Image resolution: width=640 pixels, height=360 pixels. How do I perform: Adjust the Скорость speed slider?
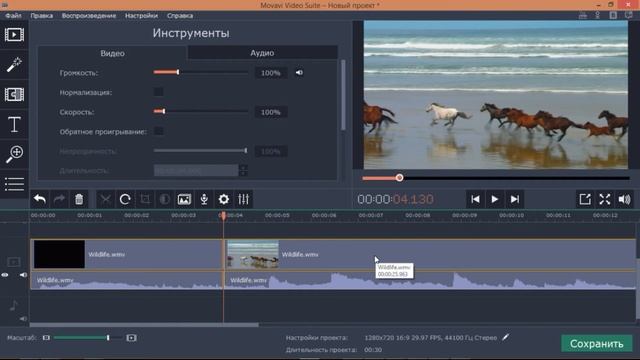(200, 111)
